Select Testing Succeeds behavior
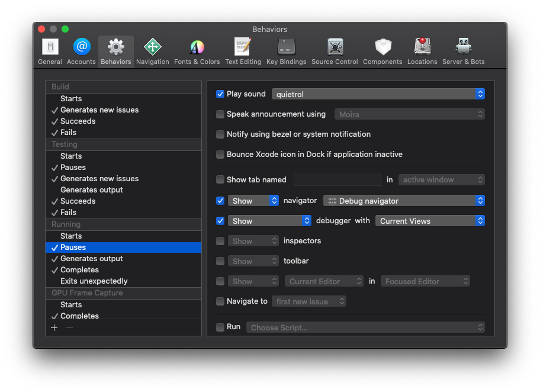Viewport: 540px width, 392px height. pyautogui.click(x=123, y=201)
